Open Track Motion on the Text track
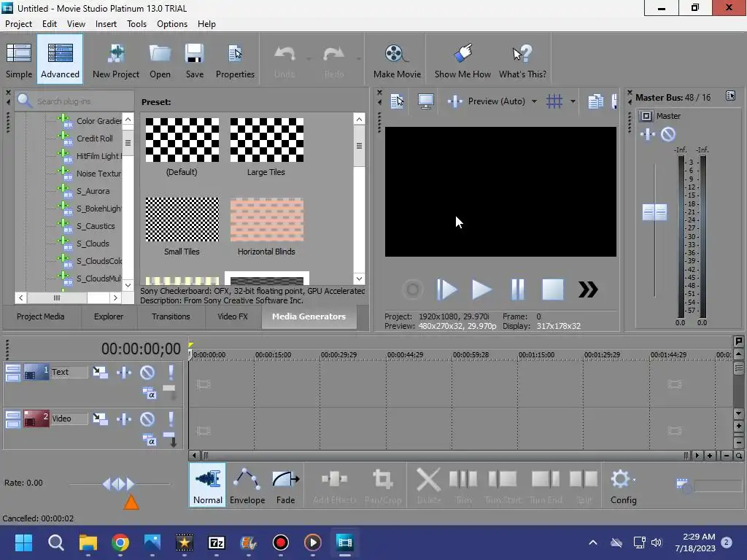Screen dimensions: 747x560 (x=100, y=372)
